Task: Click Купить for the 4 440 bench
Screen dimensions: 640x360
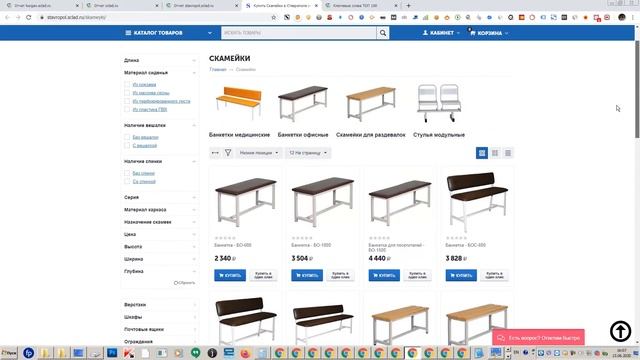Action: click(x=384, y=275)
